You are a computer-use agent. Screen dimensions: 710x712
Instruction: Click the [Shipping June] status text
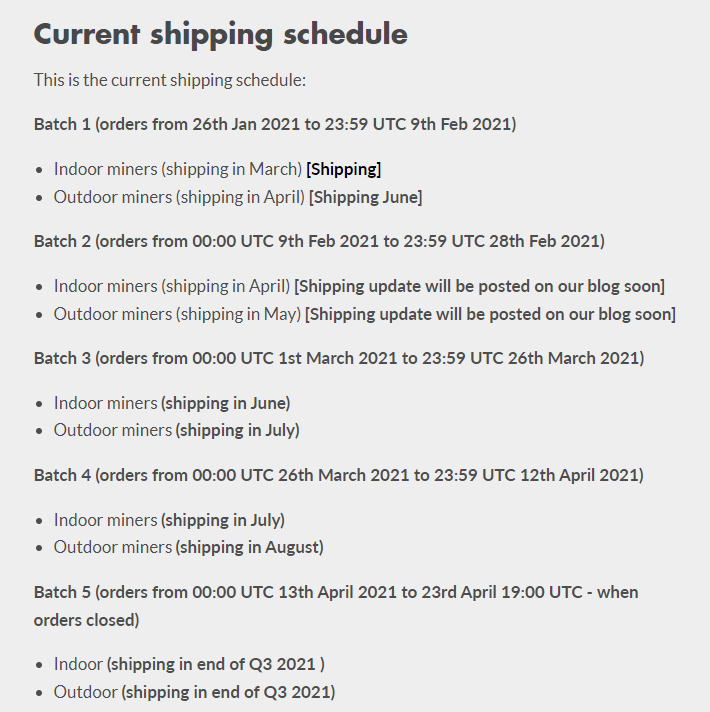click(365, 197)
